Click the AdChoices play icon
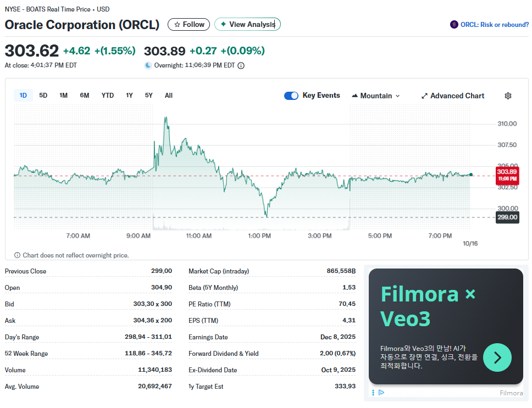The height and width of the screenshot is (408, 532). coord(381,393)
